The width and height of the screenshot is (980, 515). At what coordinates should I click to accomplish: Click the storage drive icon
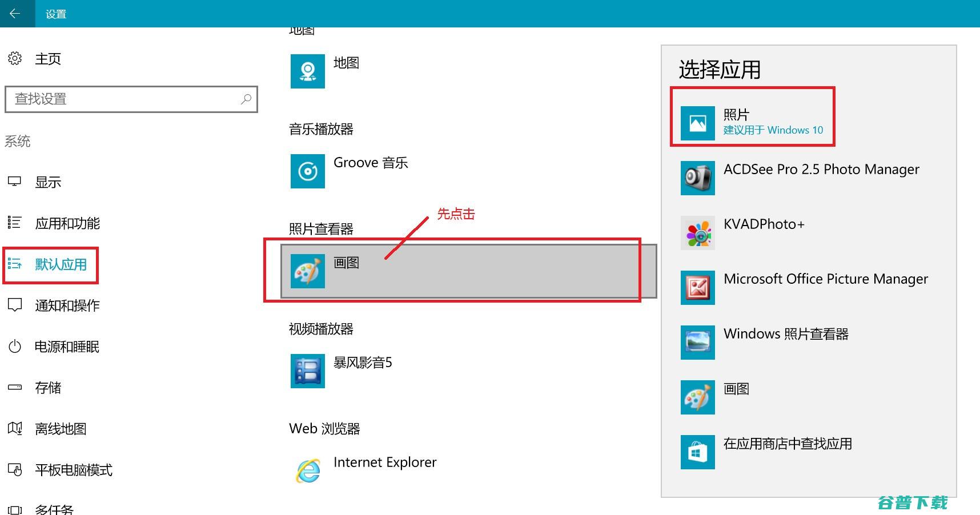15,387
